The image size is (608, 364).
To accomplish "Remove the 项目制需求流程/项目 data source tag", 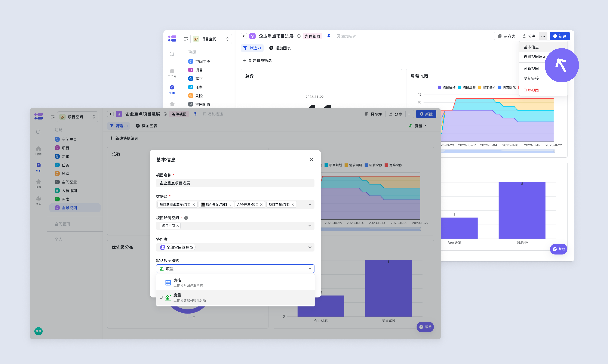I will point(194,205).
